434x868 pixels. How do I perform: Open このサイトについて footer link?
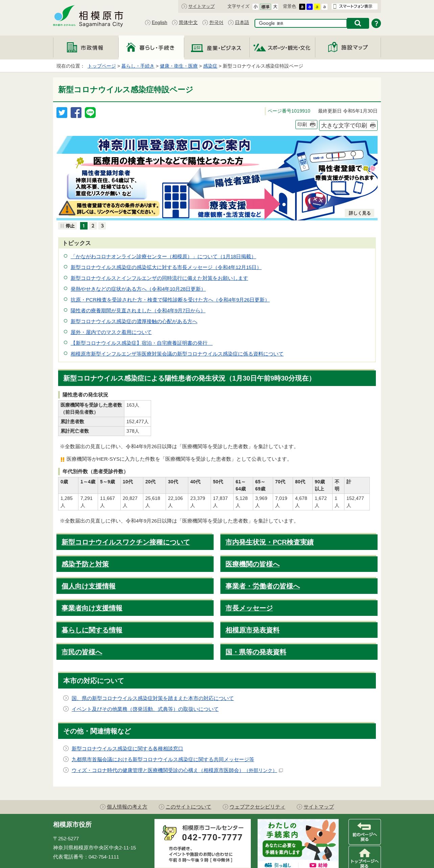coord(188,807)
